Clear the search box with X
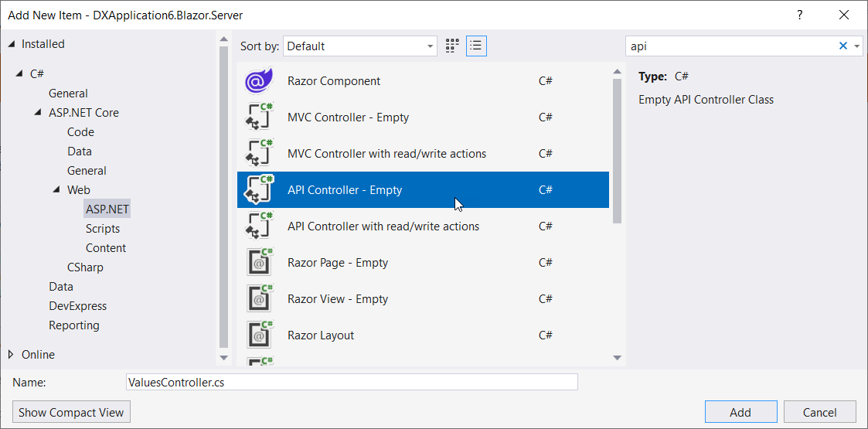The width and height of the screenshot is (868, 429). (843, 46)
